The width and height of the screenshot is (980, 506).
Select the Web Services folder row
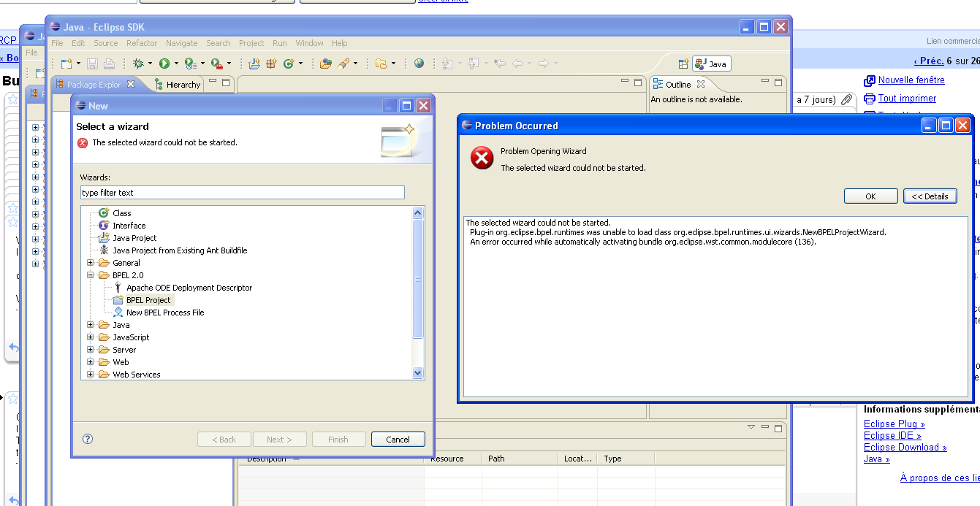pos(136,375)
